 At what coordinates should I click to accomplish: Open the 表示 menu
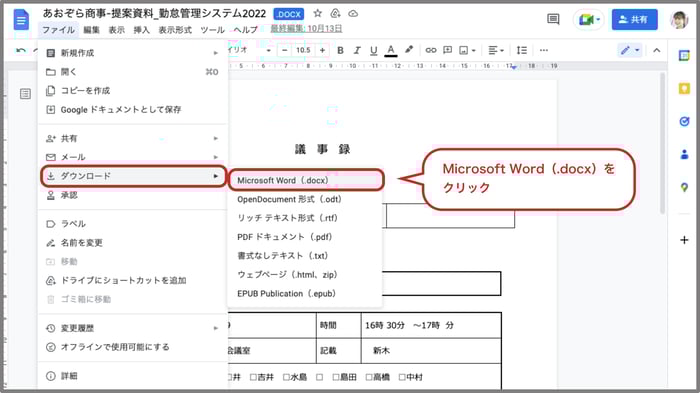tap(117, 30)
